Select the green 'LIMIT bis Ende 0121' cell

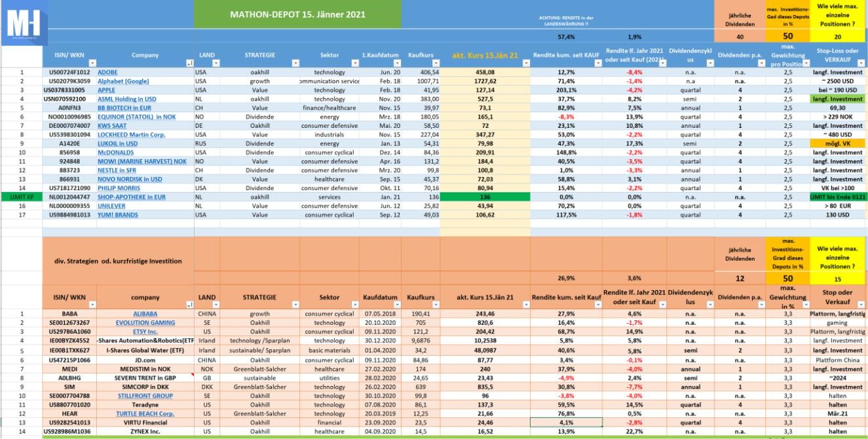tap(838, 197)
